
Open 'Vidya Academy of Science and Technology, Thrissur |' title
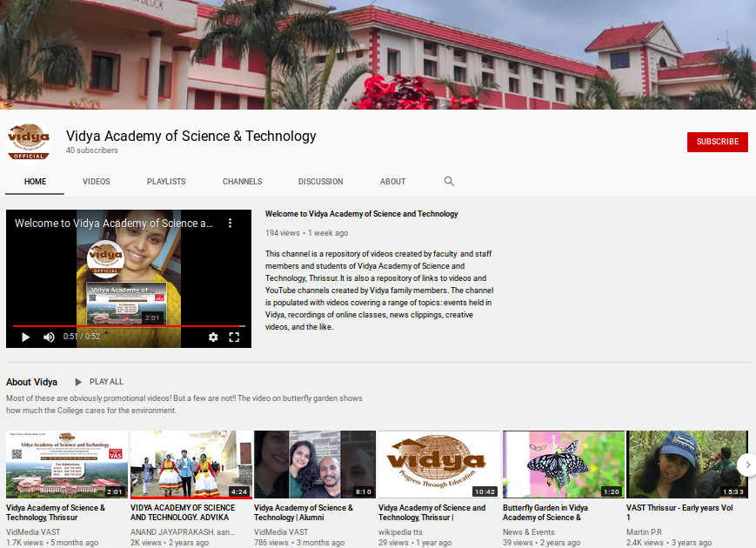pos(432,512)
